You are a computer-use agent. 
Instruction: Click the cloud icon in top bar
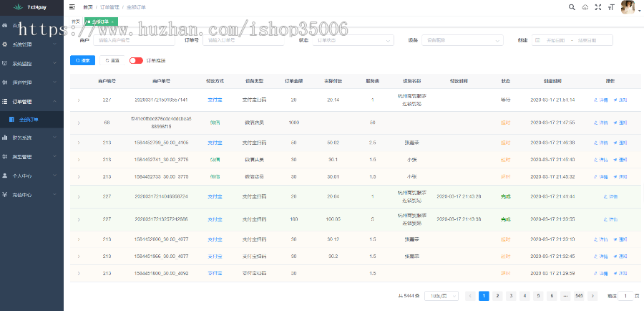[585, 7]
